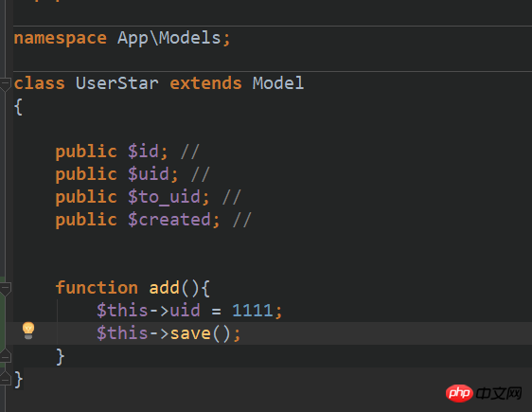Click the parent class name Model
The width and height of the screenshot is (532, 412).
point(278,83)
